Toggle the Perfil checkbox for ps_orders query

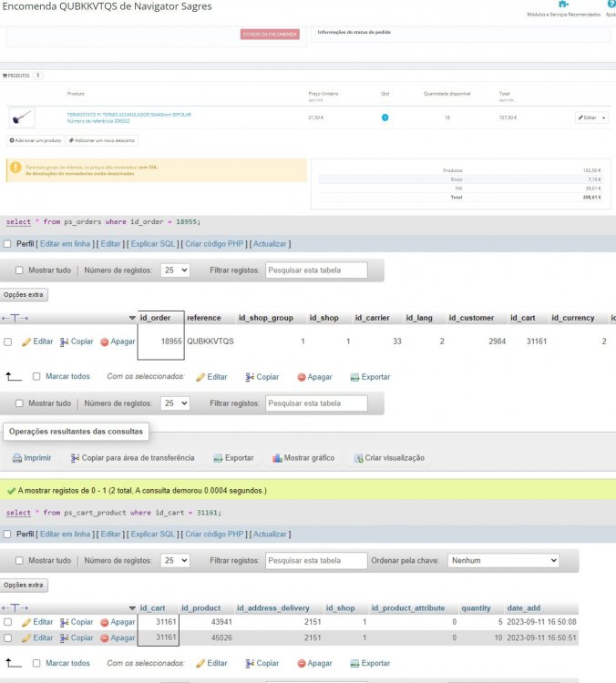pos(7,244)
